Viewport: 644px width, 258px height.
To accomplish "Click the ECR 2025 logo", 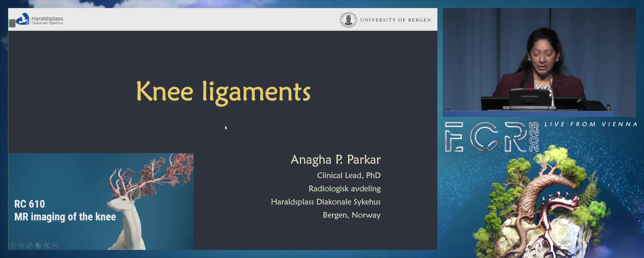I will click(491, 137).
